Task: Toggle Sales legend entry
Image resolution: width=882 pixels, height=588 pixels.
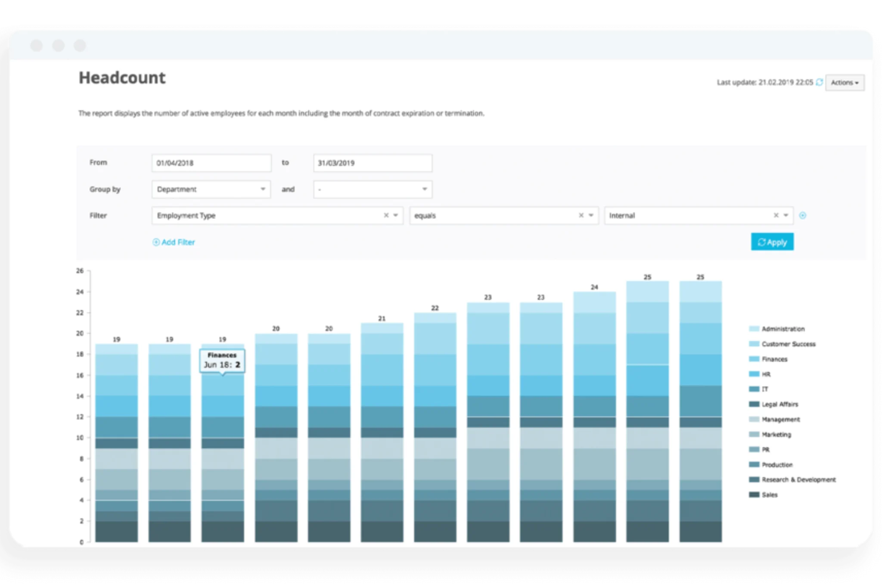Action: tap(763, 495)
